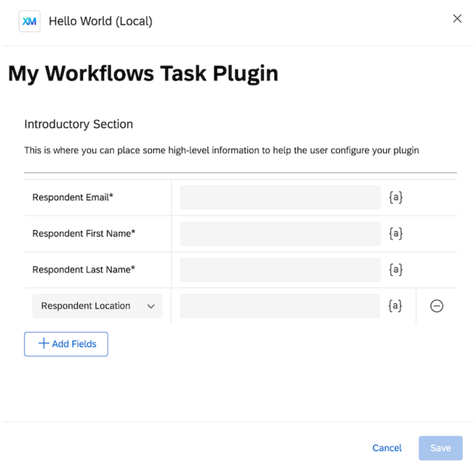Close the Hello World dialog
476x466 pixels.
point(457,19)
